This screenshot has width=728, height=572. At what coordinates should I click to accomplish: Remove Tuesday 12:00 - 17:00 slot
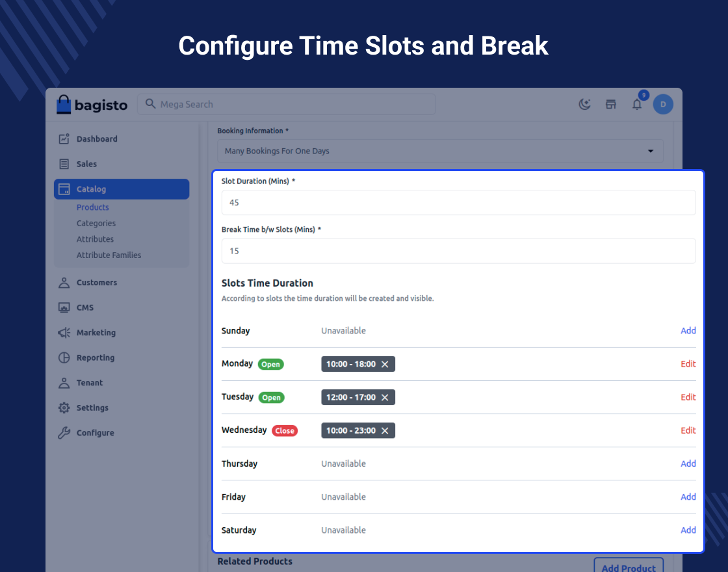[x=385, y=397]
